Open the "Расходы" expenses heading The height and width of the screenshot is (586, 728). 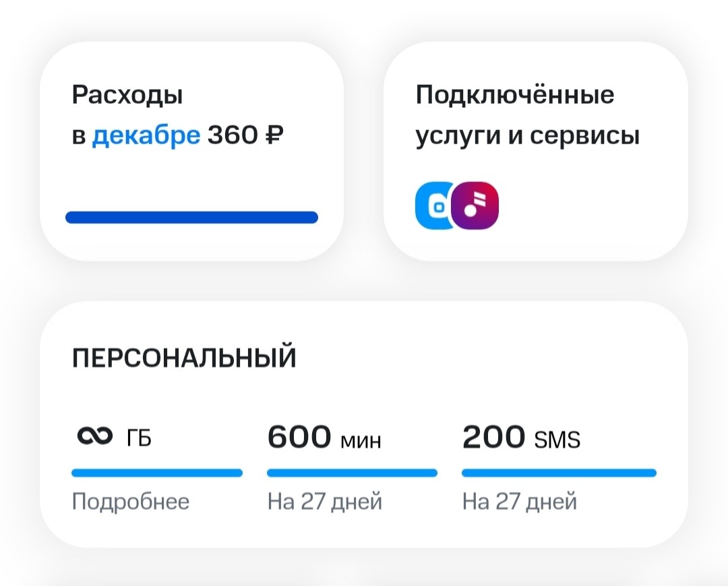(x=127, y=95)
